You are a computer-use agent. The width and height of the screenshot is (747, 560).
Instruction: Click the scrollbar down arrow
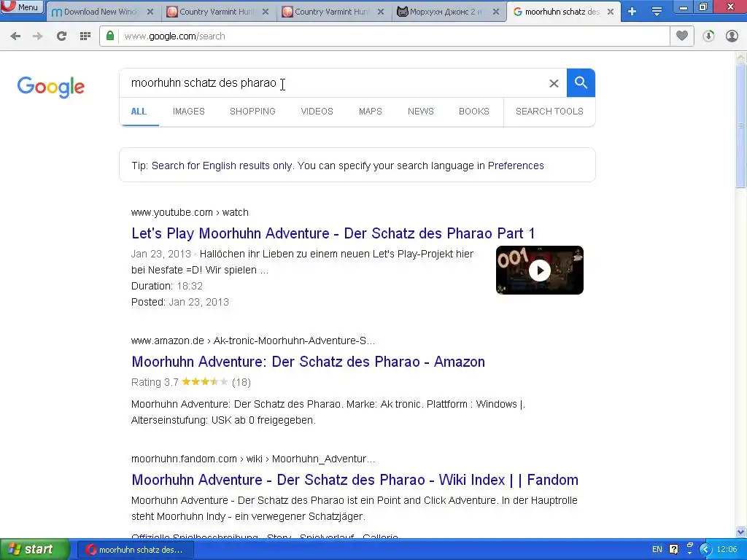741,532
